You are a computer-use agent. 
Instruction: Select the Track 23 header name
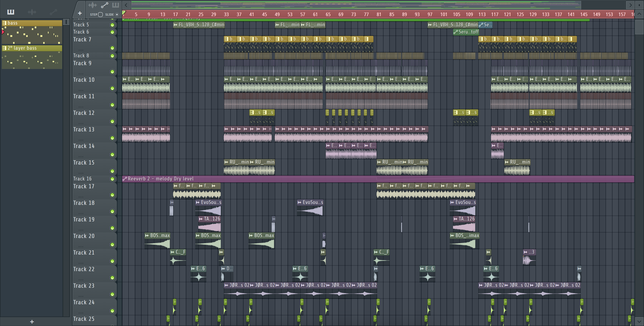click(84, 286)
